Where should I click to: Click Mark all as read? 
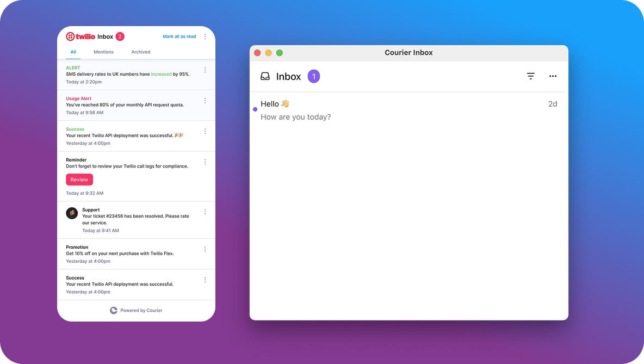tap(179, 36)
